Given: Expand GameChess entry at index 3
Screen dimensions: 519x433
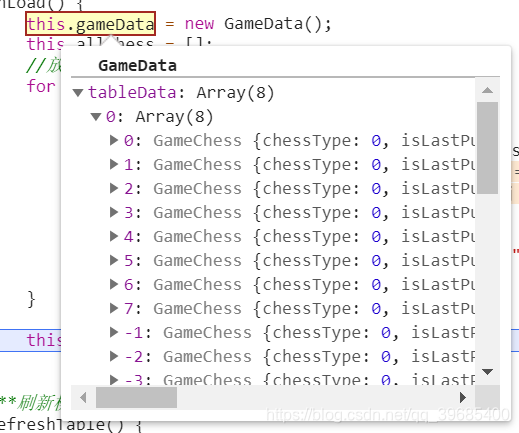Looking at the screenshot, I should [x=114, y=212].
